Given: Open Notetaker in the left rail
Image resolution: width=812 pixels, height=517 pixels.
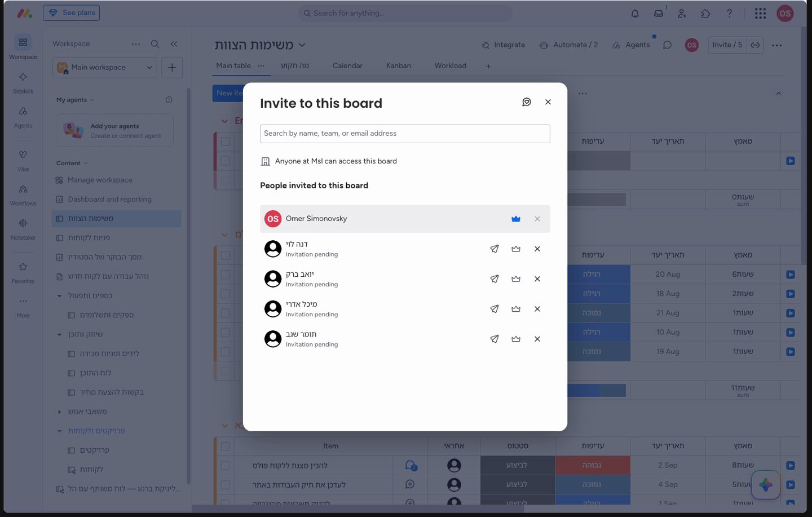Looking at the screenshot, I should point(23,229).
